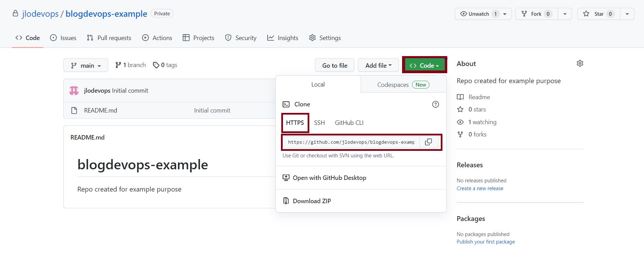View the 0 tags link
Image resolution: width=644 pixels, height=262 pixels.
(x=165, y=65)
